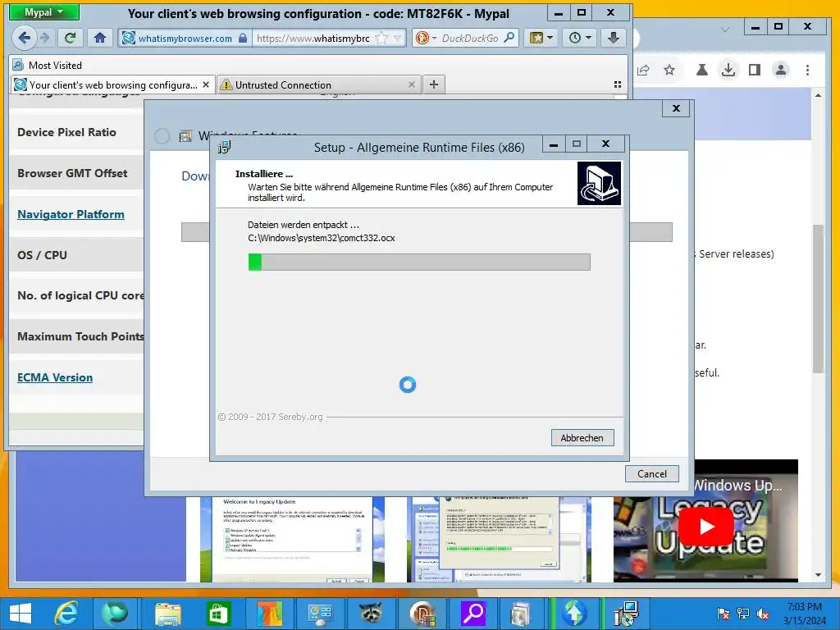Open the taskbar clock showing 7:03 PM
The width and height of the screenshot is (840, 630).
pos(805,614)
